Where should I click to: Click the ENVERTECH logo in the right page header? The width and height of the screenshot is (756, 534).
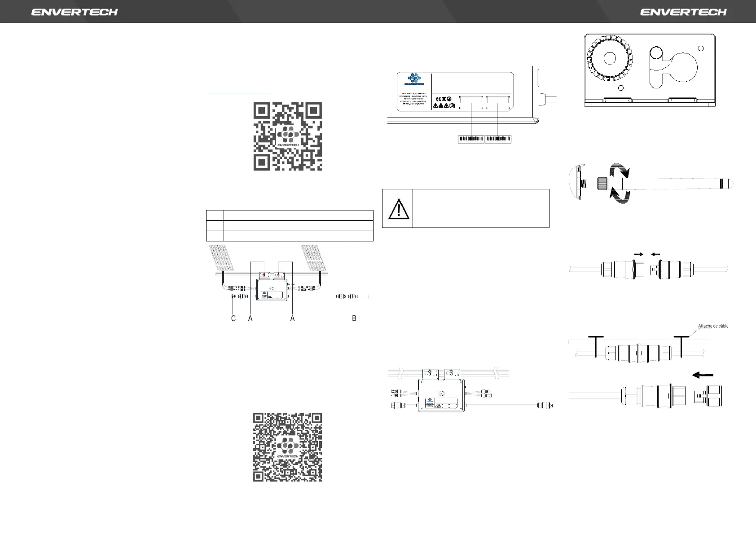683,12
